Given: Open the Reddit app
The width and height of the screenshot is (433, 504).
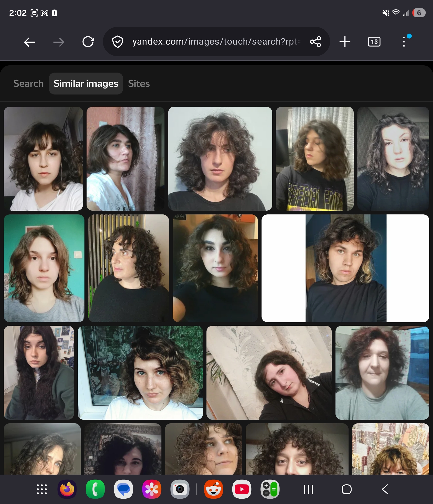Looking at the screenshot, I should [x=213, y=489].
